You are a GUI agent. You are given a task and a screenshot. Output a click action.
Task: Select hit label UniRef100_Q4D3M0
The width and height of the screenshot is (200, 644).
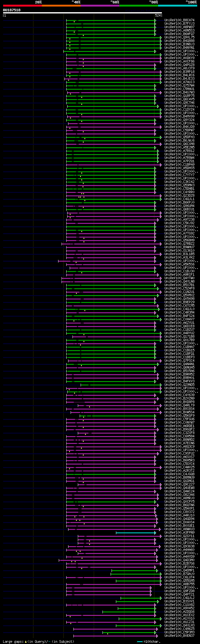click(179, 560)
